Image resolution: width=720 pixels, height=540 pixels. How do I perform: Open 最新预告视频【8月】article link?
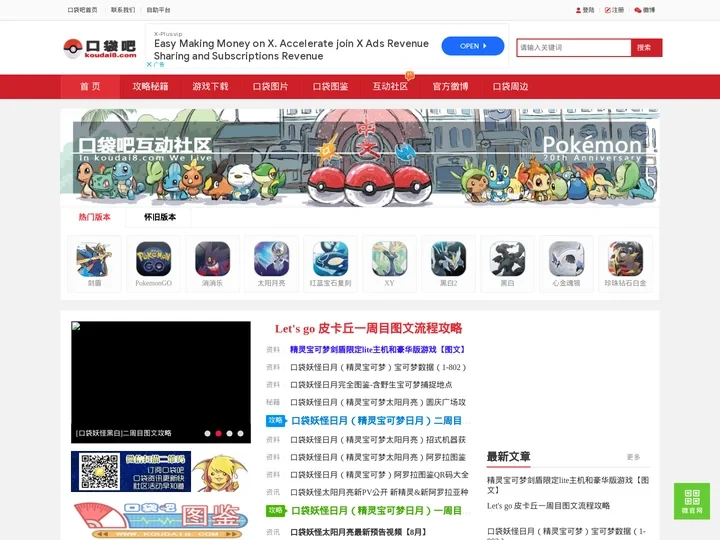(x=359, y=532)
